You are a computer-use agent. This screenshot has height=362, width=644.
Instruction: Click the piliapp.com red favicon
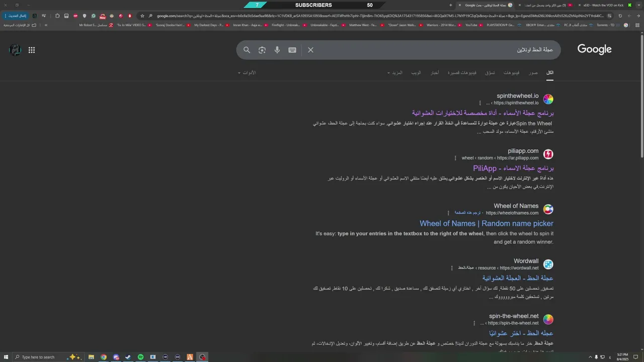[548, 154]
